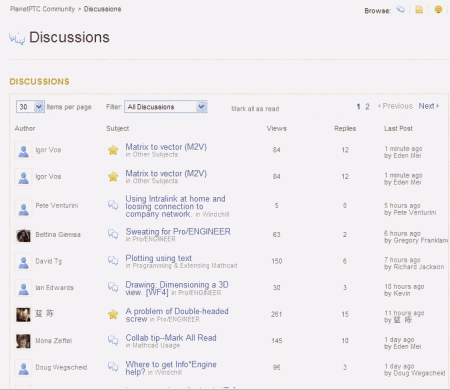Image resolution: width=450 pixels, height=390 pixels.
Task: Click Mathcad Usage category link
Action: [x=156, y=346]
